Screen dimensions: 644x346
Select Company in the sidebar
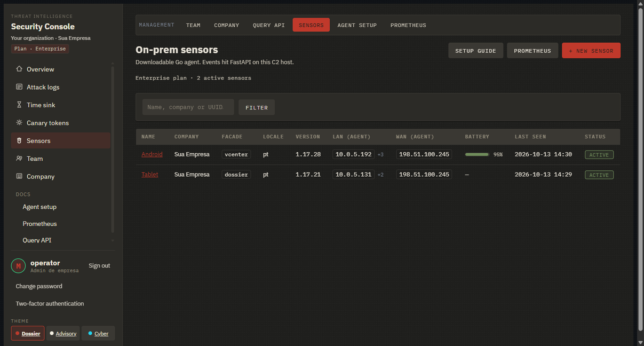point(61,176)
